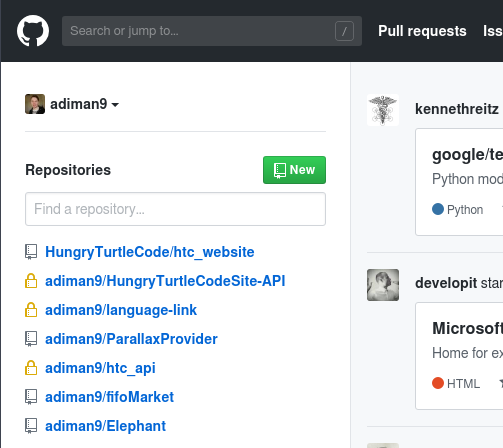Open adiman9/htc_api repository

pos(100,368)
